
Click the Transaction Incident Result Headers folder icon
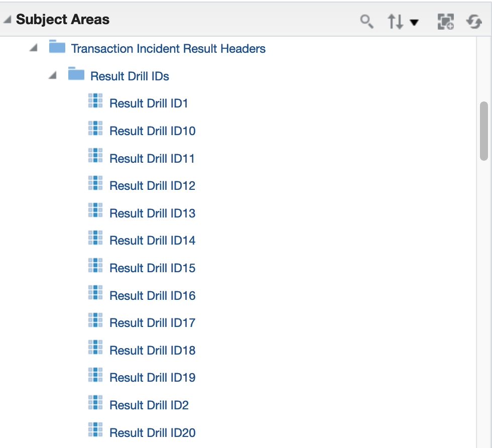coord(57,48)
